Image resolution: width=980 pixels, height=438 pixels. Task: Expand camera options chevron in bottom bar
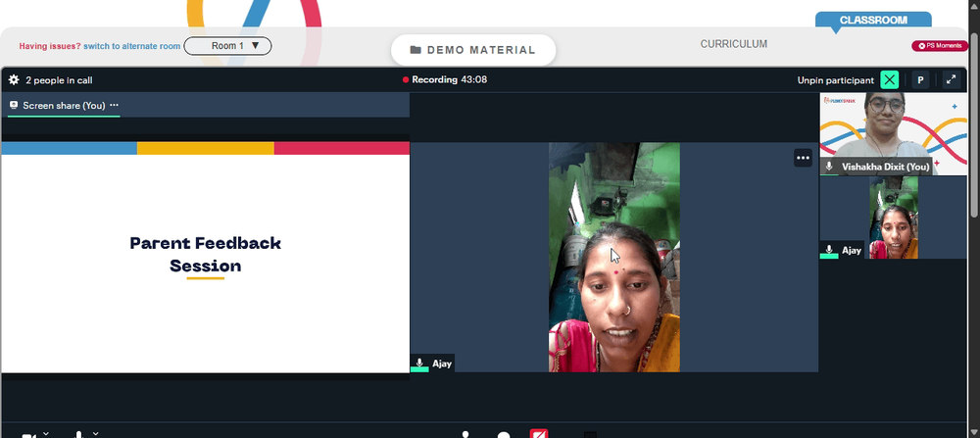46,433
